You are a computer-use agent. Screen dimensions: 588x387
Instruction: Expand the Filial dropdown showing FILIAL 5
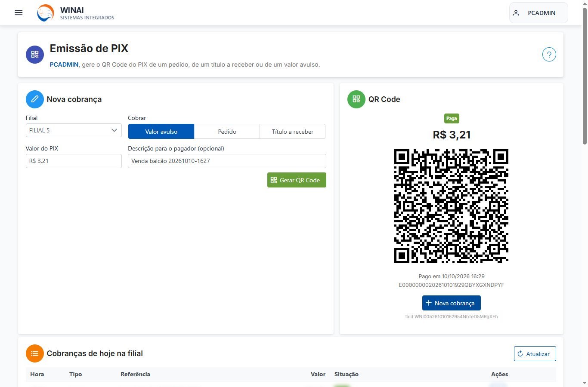(74, 130)
